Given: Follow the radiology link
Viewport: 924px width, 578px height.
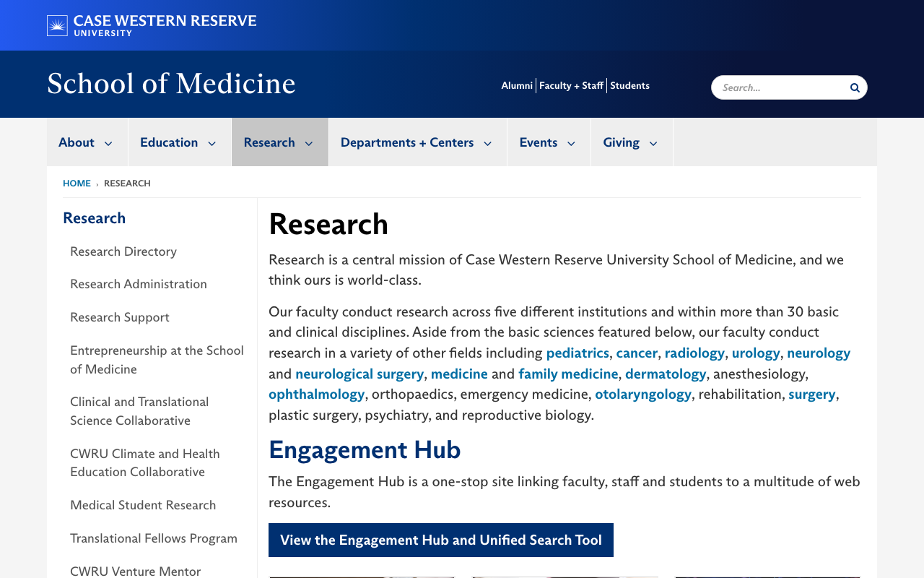Looking at the screenshot, I should coord(694,353).
